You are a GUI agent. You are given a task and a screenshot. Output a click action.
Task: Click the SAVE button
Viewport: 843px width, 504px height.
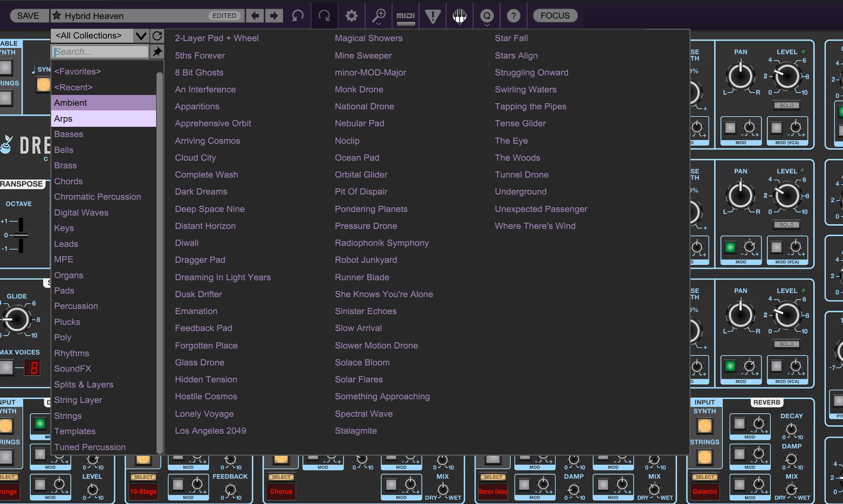[x=28, y=15]
